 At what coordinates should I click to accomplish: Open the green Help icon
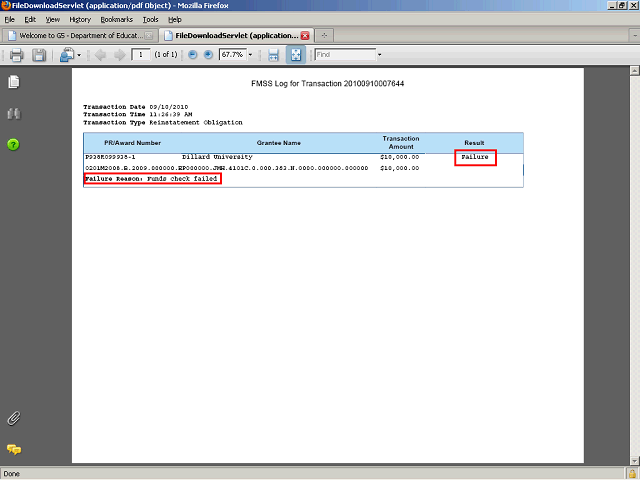click(13, 144)
